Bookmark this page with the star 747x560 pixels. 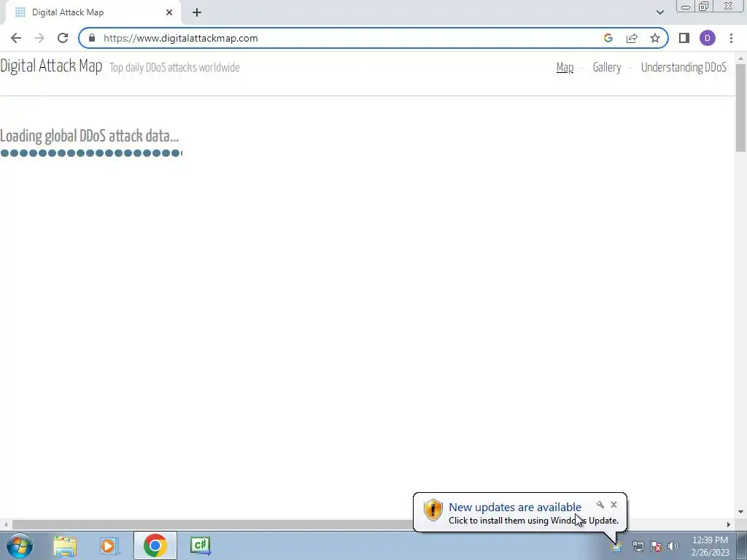pyautogui.click(x=655, y=38)
